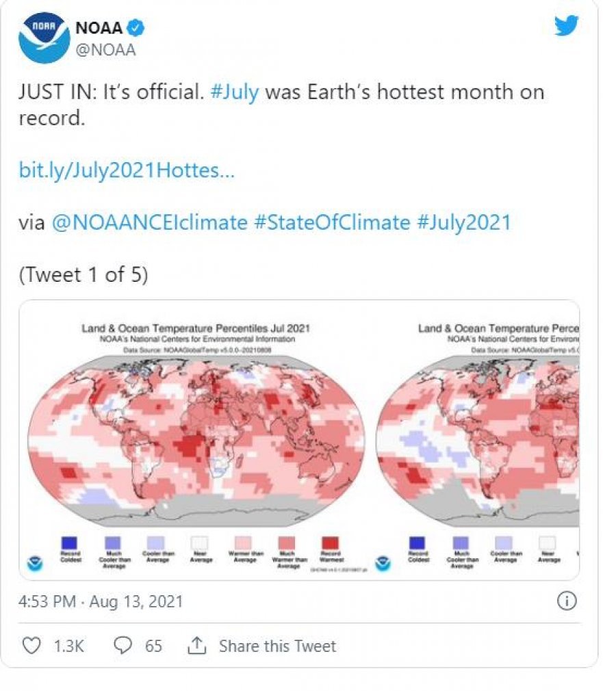Viewport: 616px width, 691px height.
Task: Click the blue verified badge beside NOAA
Action: (136, 28)
